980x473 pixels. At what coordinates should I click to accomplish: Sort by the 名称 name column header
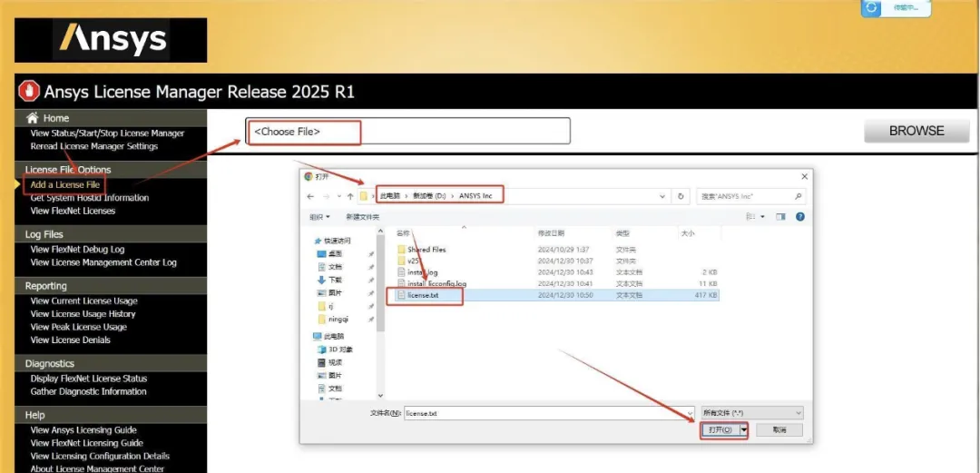pyautogui.click(x=403, y=232)
